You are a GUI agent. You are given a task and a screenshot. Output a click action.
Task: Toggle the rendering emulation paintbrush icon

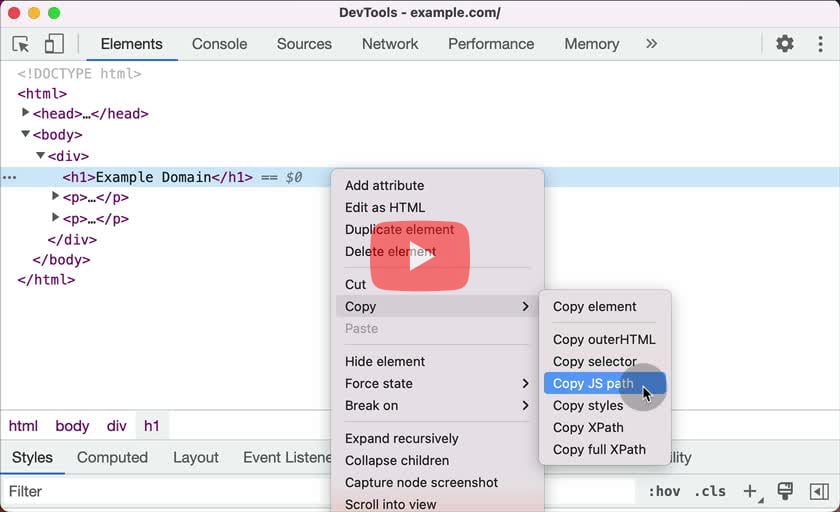(x=785, y=491)
